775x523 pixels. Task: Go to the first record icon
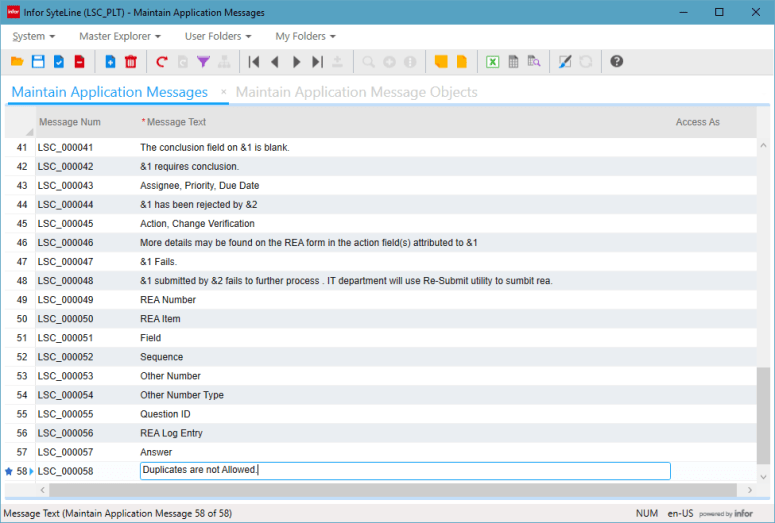pyautogui.click(x=254, y=62)
